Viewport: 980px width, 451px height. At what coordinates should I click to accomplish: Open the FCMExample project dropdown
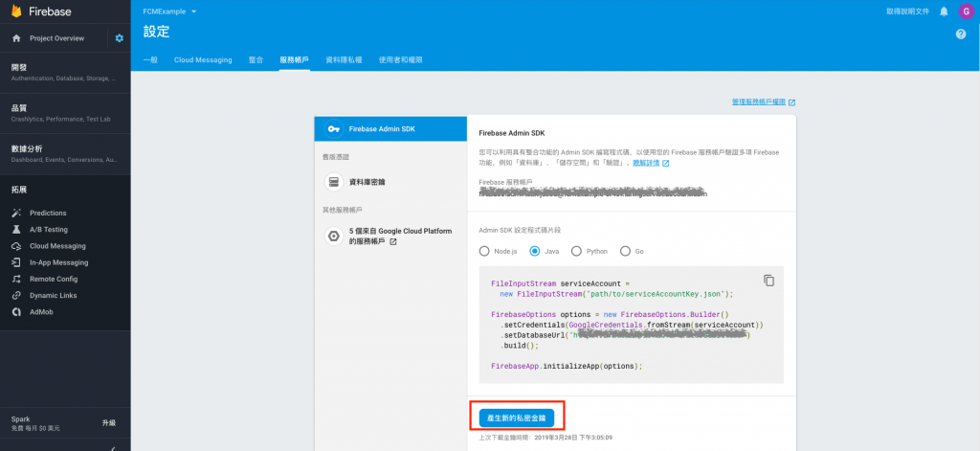pyautogui.click(x=170, y=11)
